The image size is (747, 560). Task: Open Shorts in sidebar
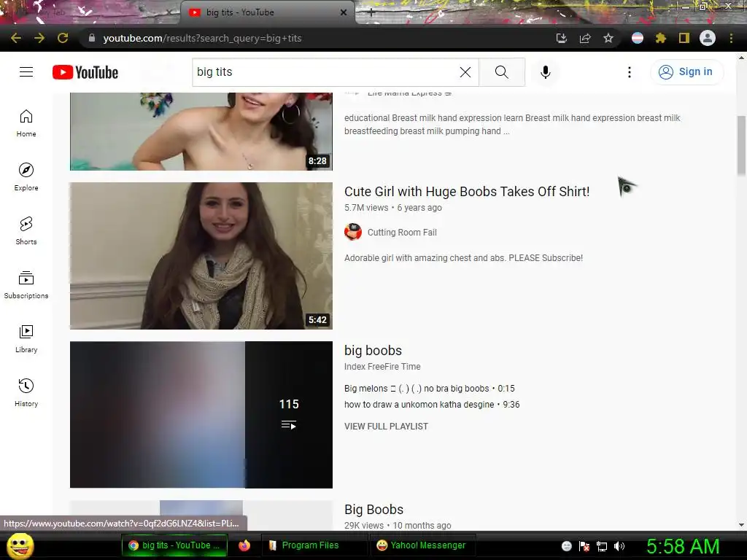[26, 230]
